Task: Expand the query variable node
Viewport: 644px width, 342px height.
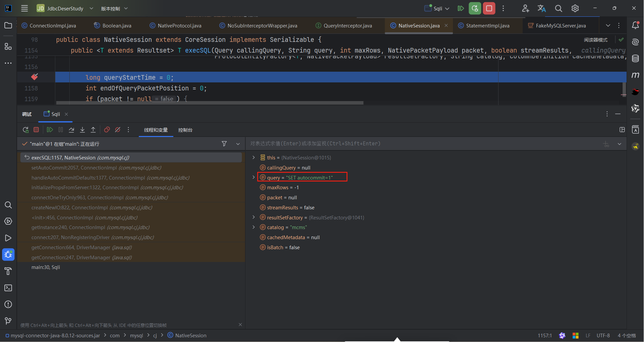Action: click(x=253, y=177)
